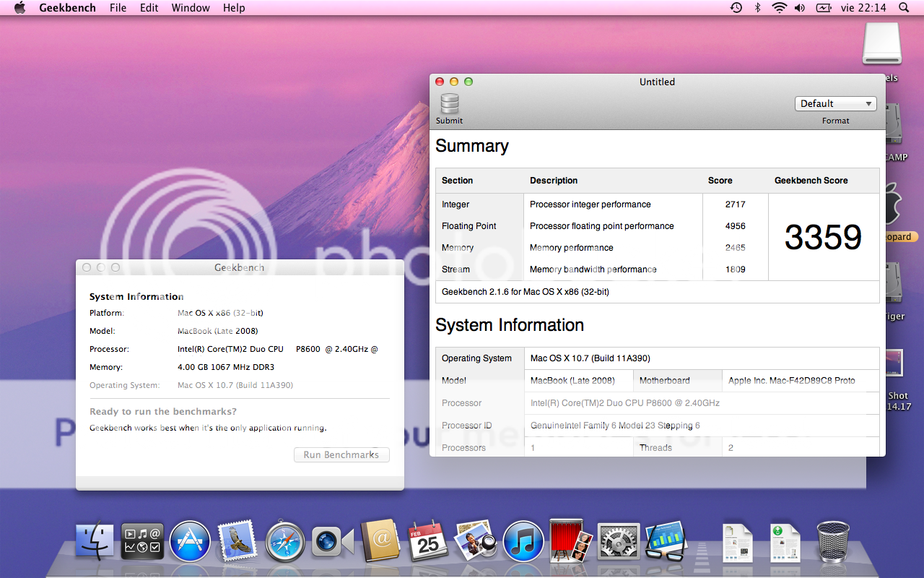Open the Wi-Fi status menu

pos(779,8)
